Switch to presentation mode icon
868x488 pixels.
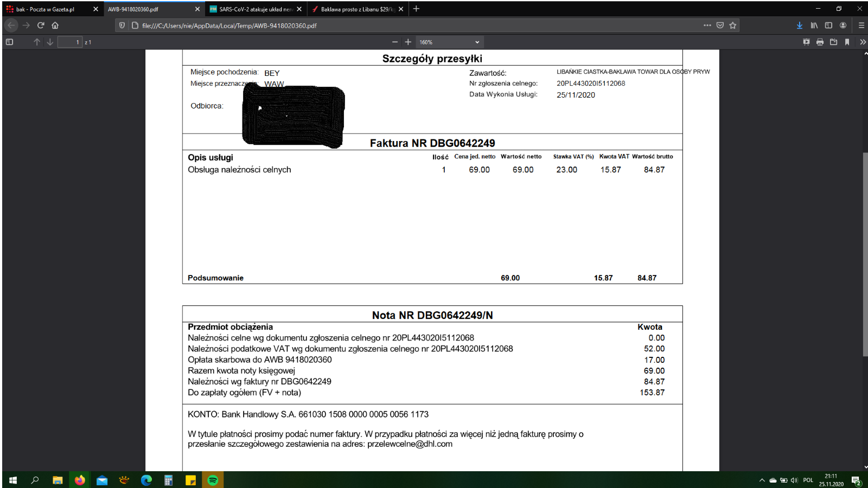pyautogui.click(x=806, y=42)
